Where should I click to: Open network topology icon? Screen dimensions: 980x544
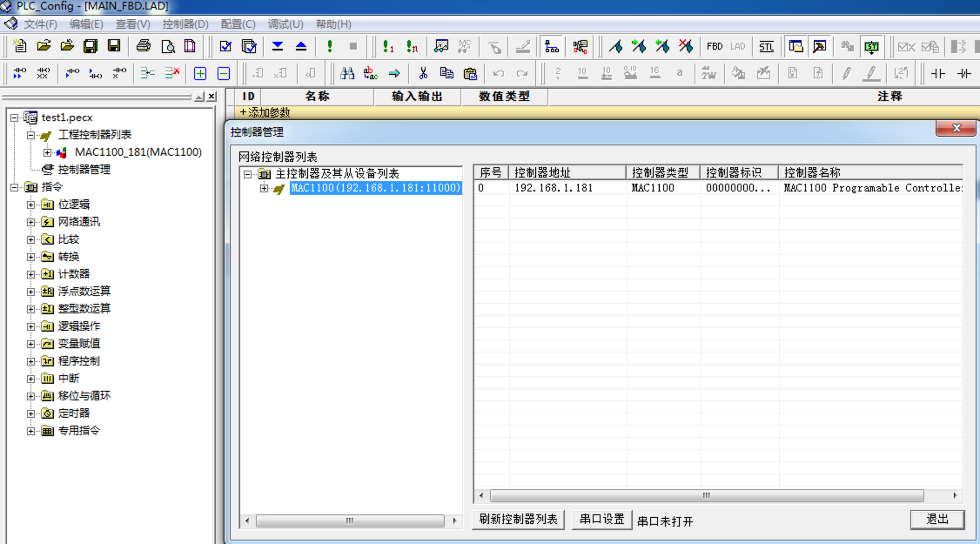click(x=551, y=46)
